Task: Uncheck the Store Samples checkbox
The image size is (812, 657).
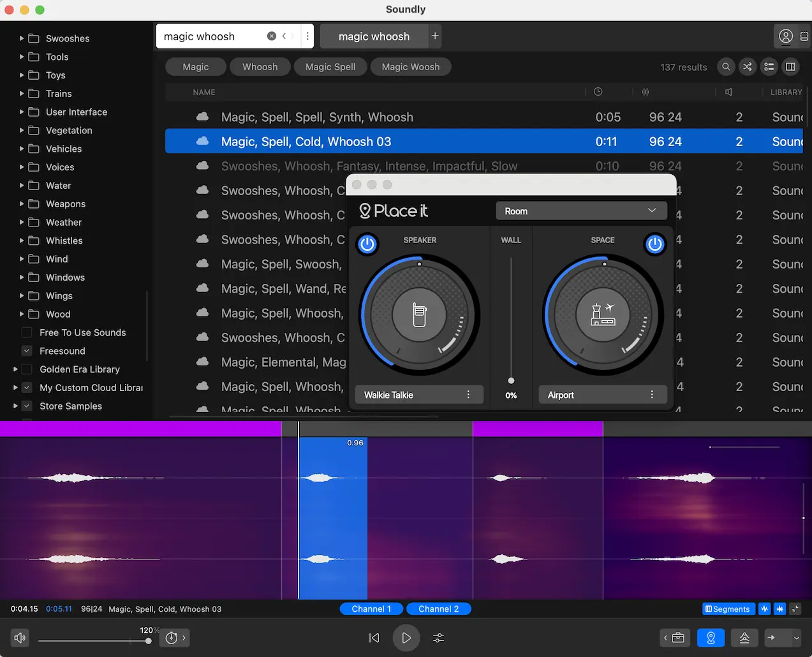Action: click(x=27, y=406)
